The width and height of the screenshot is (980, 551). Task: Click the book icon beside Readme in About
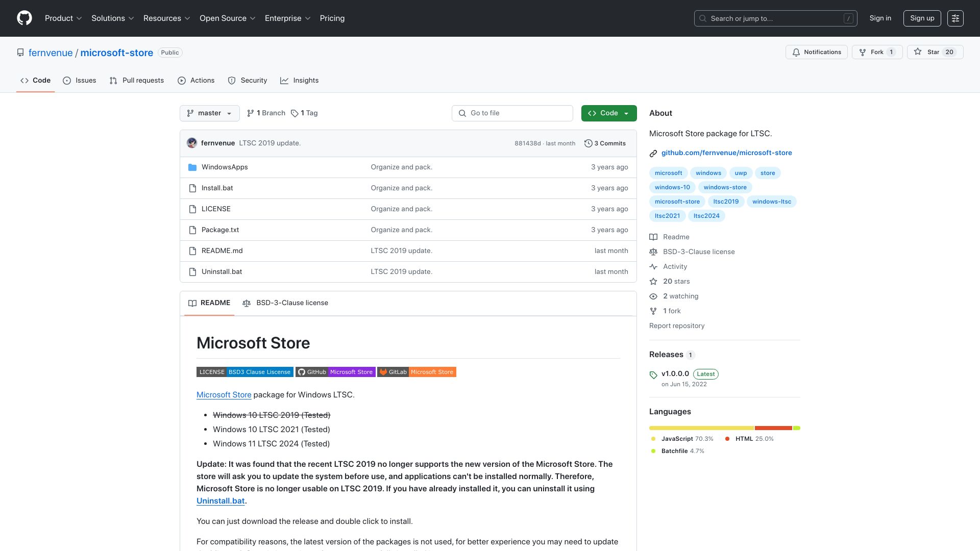pyautogui.click(x=653, y=237)
